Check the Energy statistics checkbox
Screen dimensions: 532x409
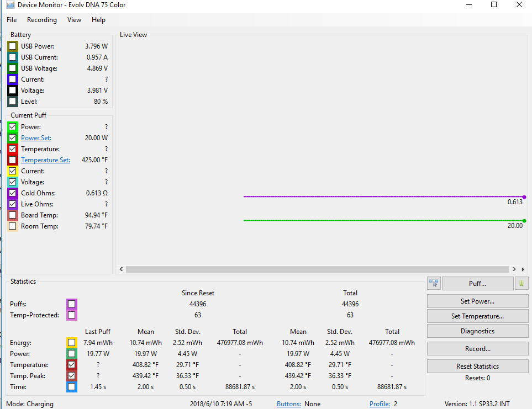point(71,343)
